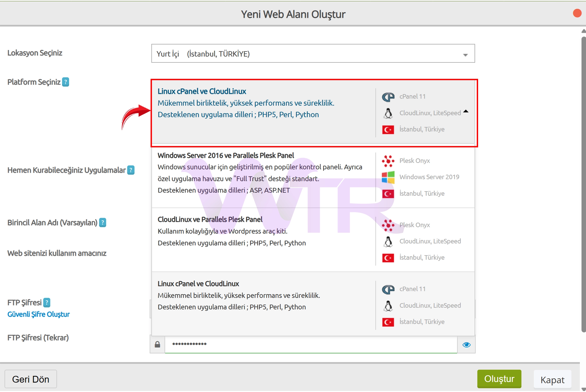Toggle password visibility with the eye icon
Screen dimensions: 586x392
tap(466, 345)
